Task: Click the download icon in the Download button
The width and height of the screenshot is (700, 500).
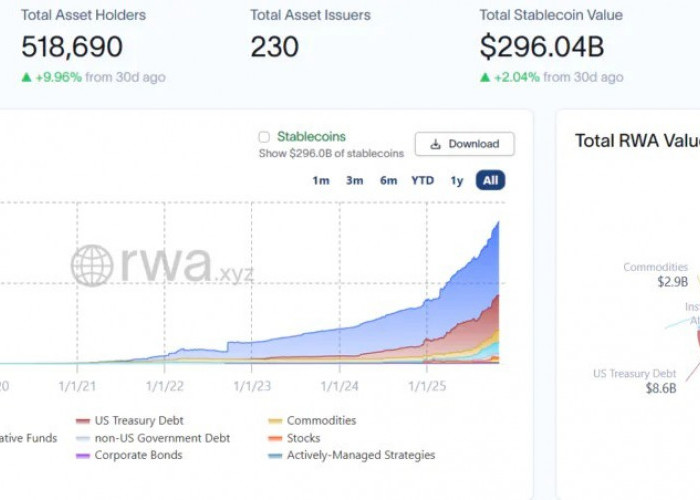Action: tap(435, 144)
